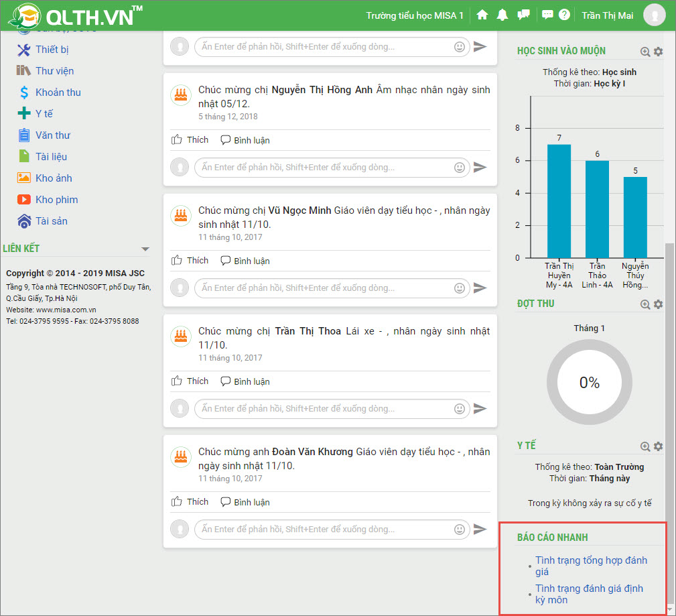Click reply field under Đoàn Văn Khương post

332,529
